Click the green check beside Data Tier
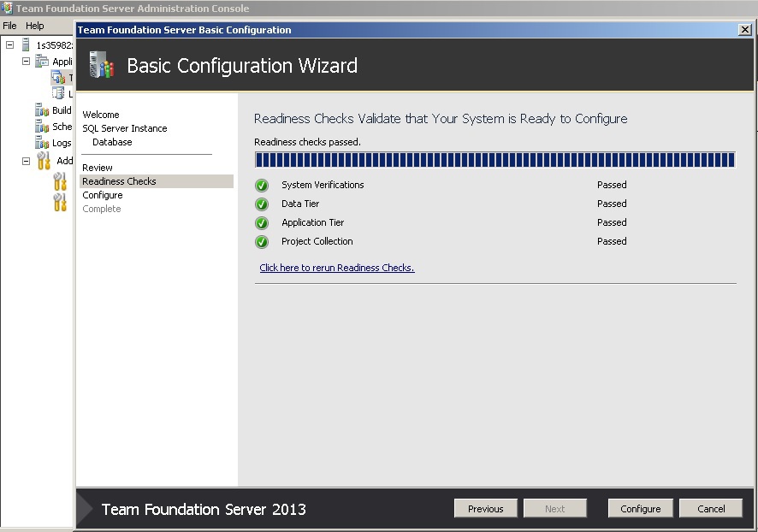The image size is (758, 532). pos(262,204)
